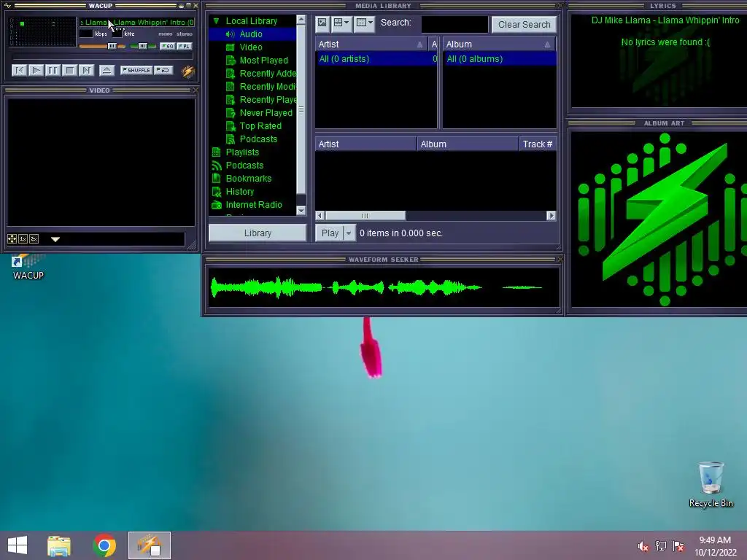
Task: Open file with the Eject button
Action: click(x=107, y=71)
